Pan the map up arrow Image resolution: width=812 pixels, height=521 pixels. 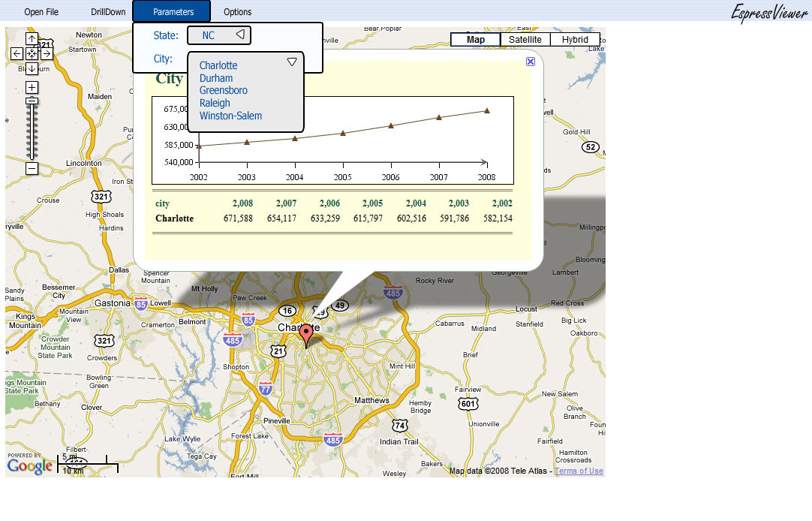point(32,39)
